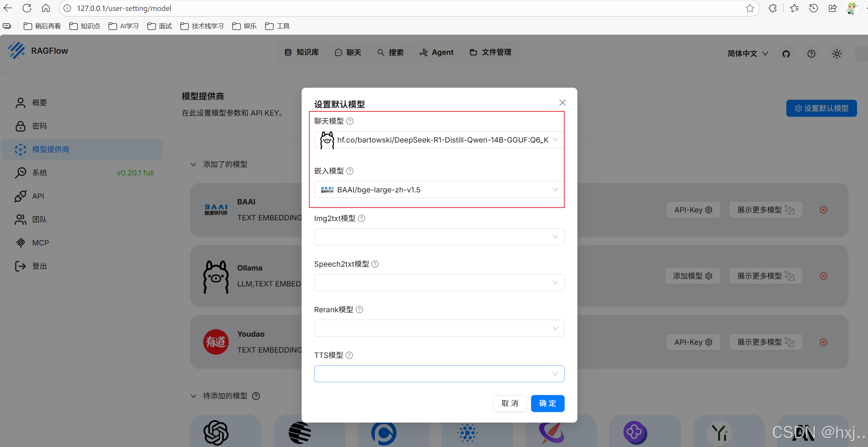
Task: Click the Ollama llama logo in list
Action: pyautogui.click(x=216, y=277)
